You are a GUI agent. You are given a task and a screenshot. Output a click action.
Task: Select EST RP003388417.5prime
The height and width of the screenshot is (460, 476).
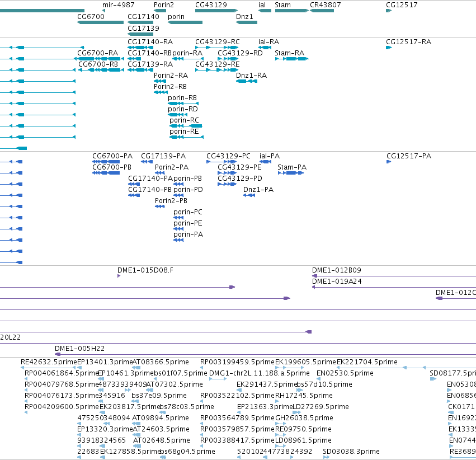pyautogui.click(x=202, y=446)
